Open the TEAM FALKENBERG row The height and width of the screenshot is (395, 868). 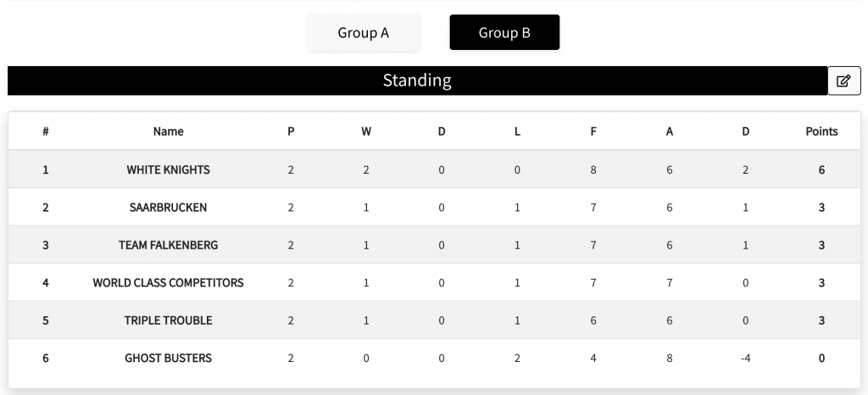[x=434, y=245]
